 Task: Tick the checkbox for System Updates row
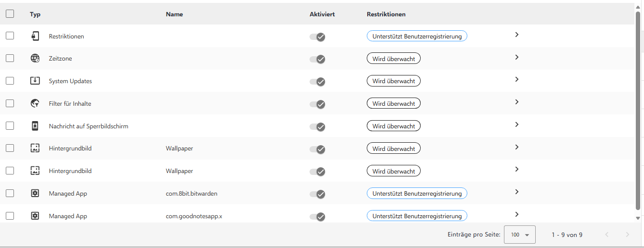pyautogui.click(x=10, y=81)
